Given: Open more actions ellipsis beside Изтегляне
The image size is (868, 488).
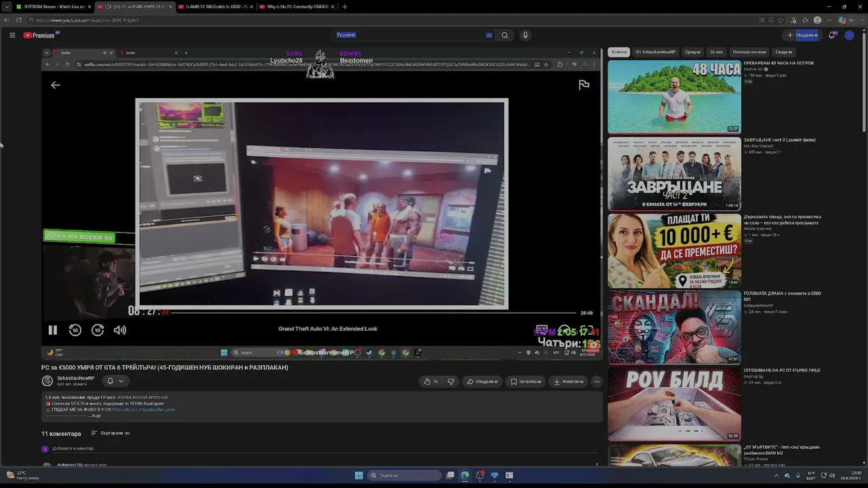Looking at the screenshot, I should (x=597, y=382).
